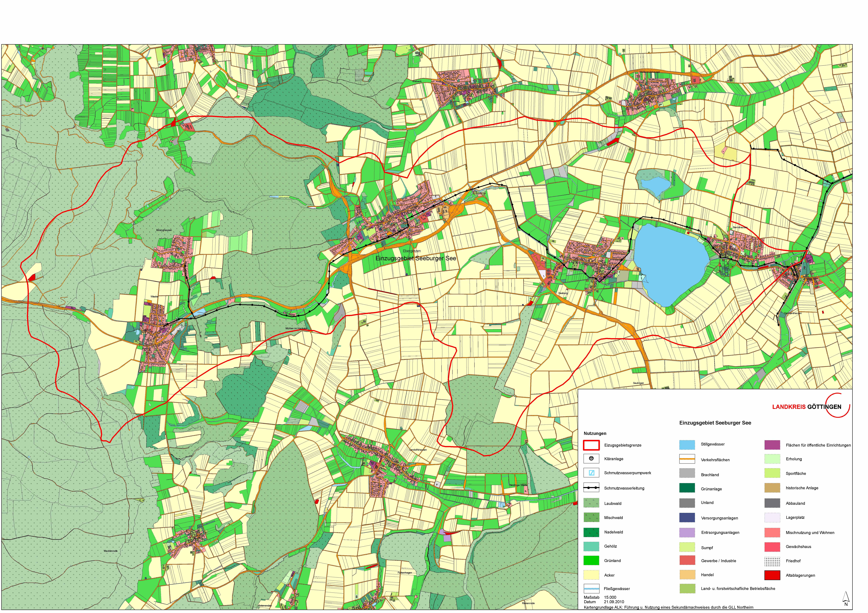Click the Schmutzwasserleitung line symbol
The height and width of the screenshot is (613, 868).
point(591,488)
